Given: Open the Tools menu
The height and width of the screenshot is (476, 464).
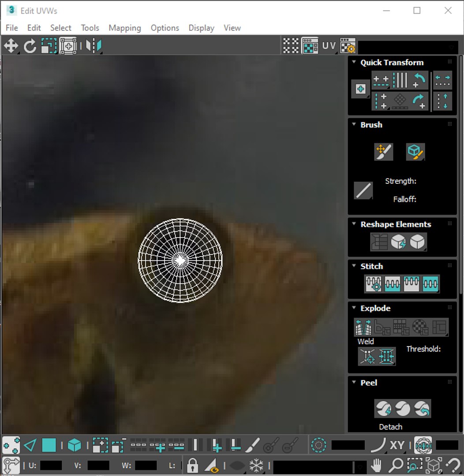Looking at the screenshot, I should tap(90, 28).
